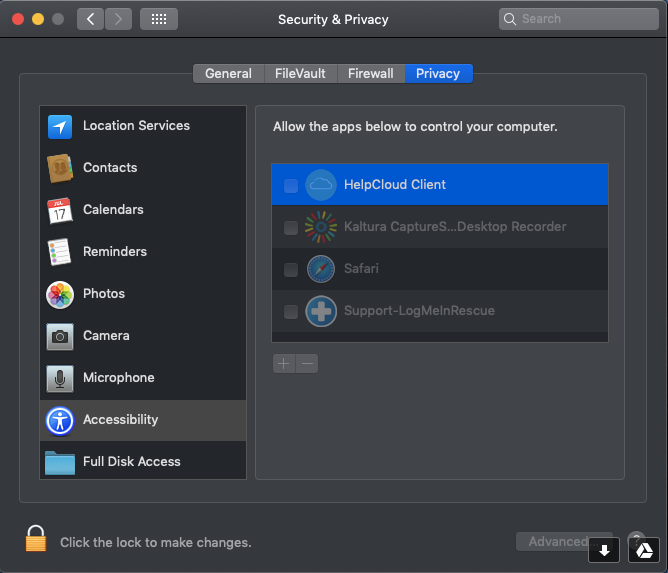Go forward with right chevron
668x573 pixels.
click(x=118, y=19)
